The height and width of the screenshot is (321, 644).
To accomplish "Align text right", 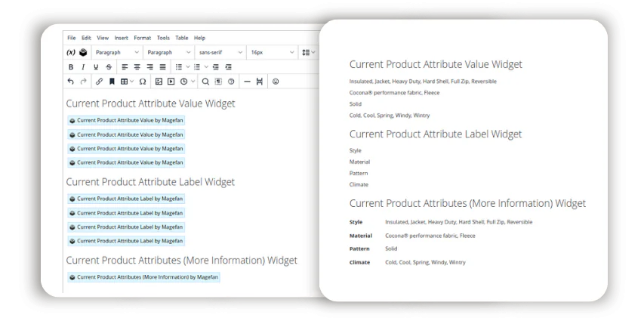I will coord(150,67).
